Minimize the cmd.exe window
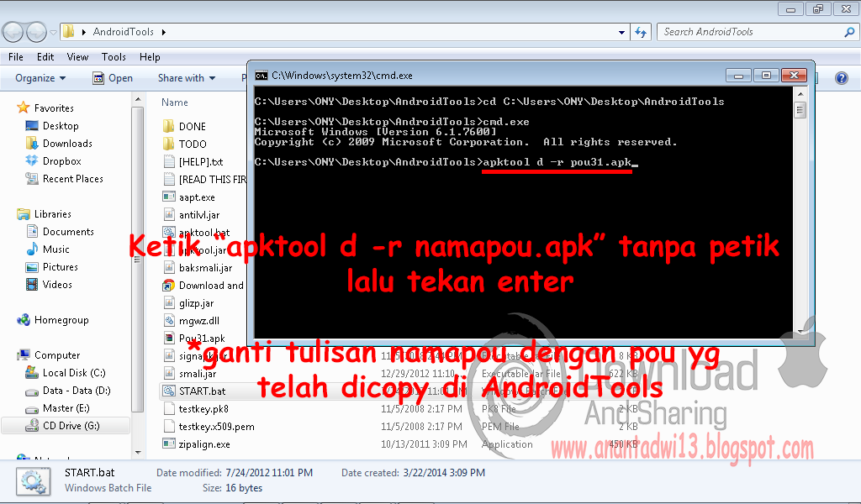The height and width of the screenshot is (504, 861). click(738, 76)
